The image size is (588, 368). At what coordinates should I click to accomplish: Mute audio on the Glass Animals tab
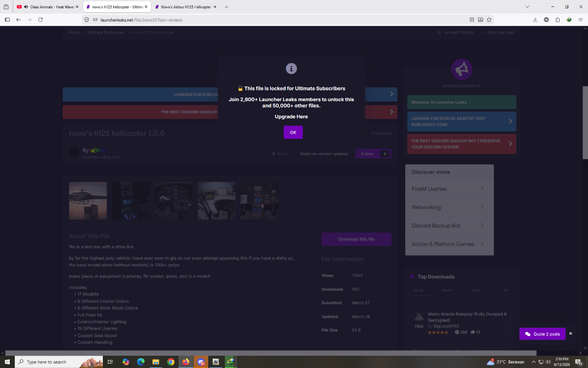pos(25,7)
